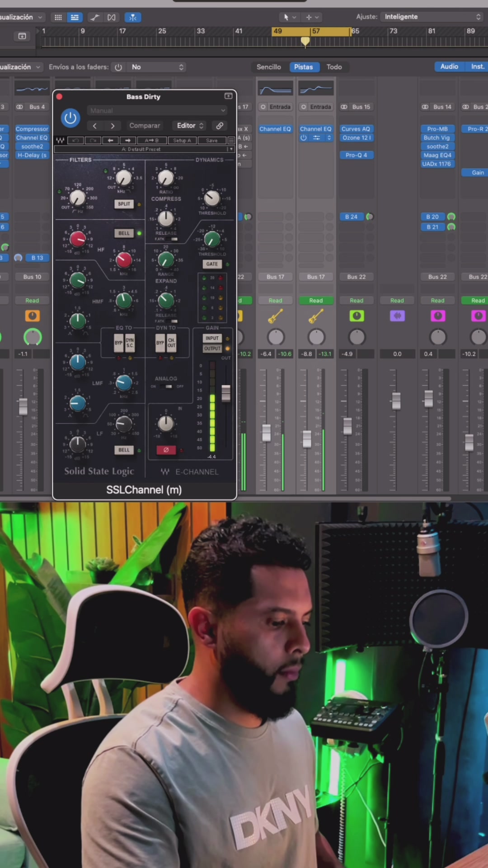Toggle the HF BELL button
488x868 pixels.
click(x=124, y=233)
